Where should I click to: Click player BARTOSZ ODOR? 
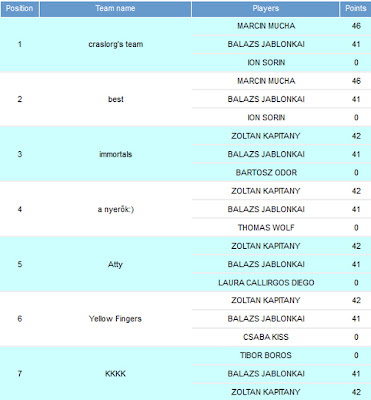point(266,173)
